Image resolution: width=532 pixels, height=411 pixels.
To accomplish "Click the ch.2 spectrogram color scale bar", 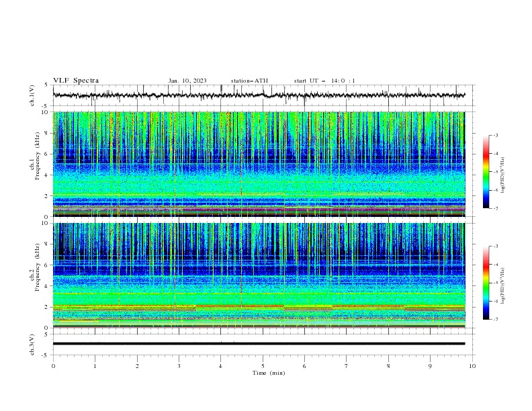I will click(486, 283).
